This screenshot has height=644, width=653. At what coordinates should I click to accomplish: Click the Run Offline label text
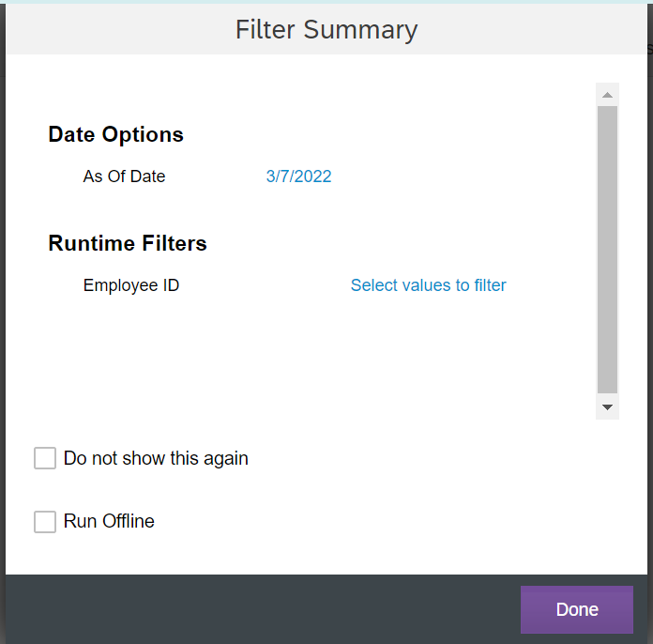pyautogui.click(x=109, y=521)
